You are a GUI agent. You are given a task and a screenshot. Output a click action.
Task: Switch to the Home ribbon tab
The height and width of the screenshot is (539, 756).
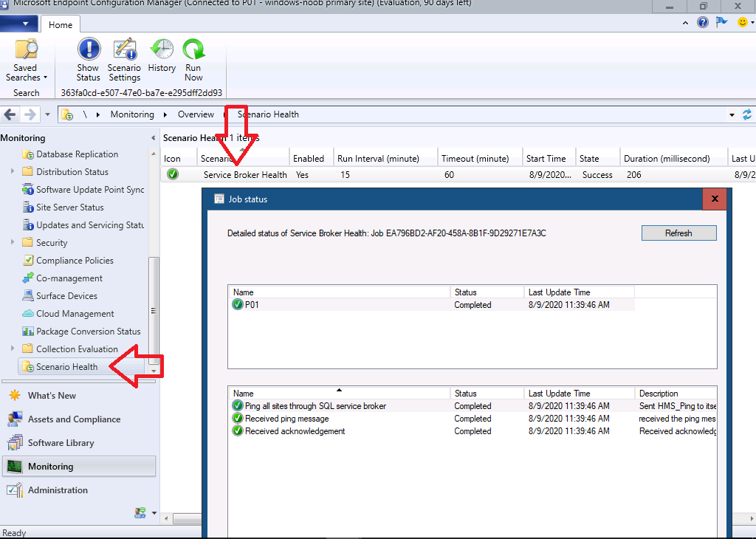pos(61,24)
